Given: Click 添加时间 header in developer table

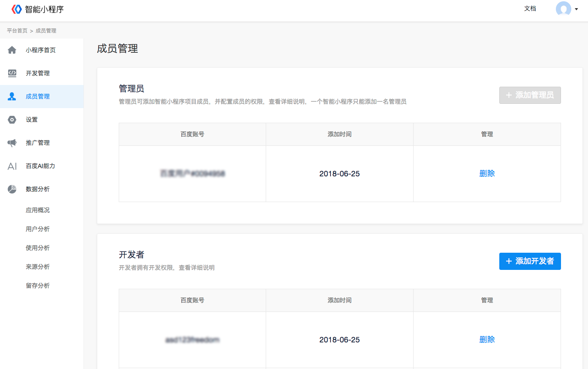Looking at the screenshot, I should pyautogui.click(x=339, y=300).
